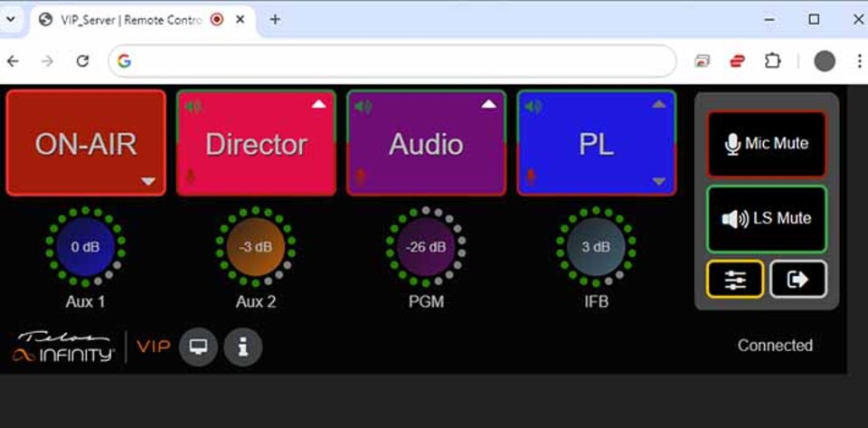Screen dimensions: 868x428
Task: Click the down arrow on PL key
Action: pos(659,181)
